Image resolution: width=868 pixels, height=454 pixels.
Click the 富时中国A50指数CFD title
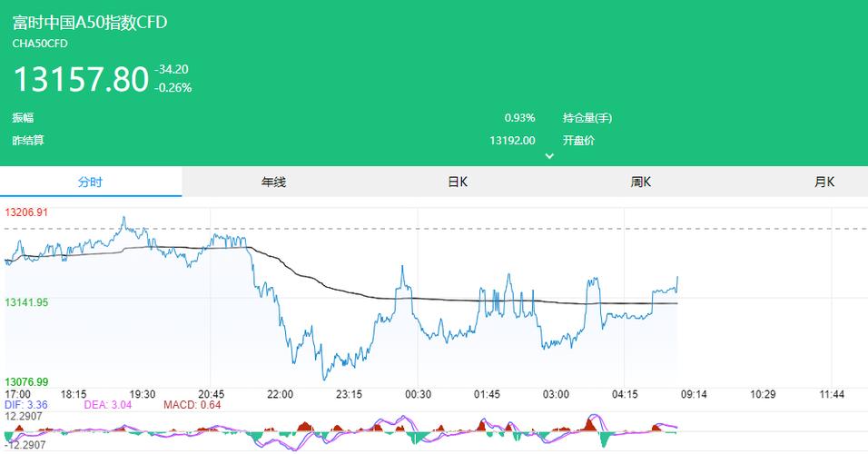pos(90,22)
